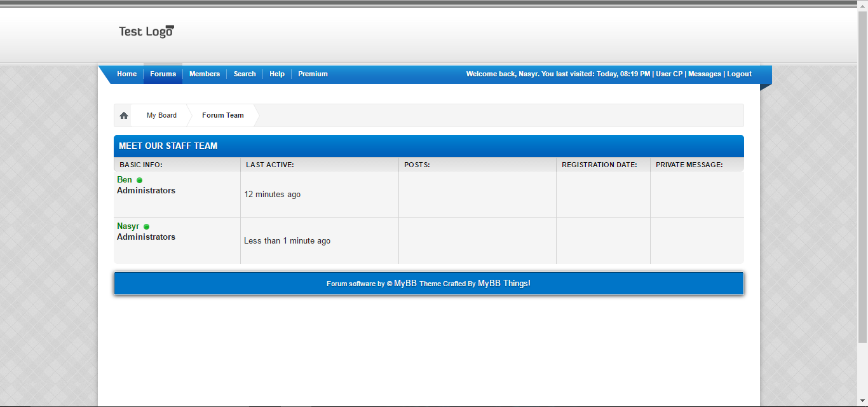Open the Home navigation item
This screenshot has width=868, height=407.
pyautogui.click(x=126, y=74)
